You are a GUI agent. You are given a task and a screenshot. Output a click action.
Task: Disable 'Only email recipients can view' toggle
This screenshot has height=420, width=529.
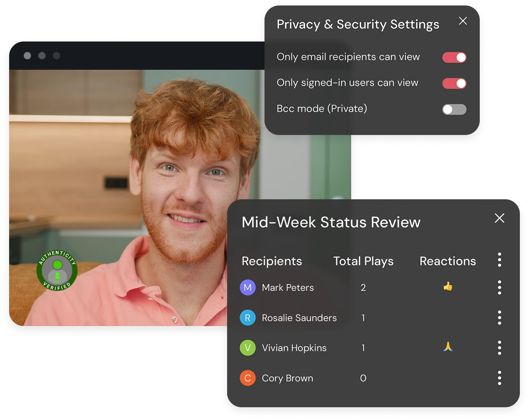[x=455, y=57]
